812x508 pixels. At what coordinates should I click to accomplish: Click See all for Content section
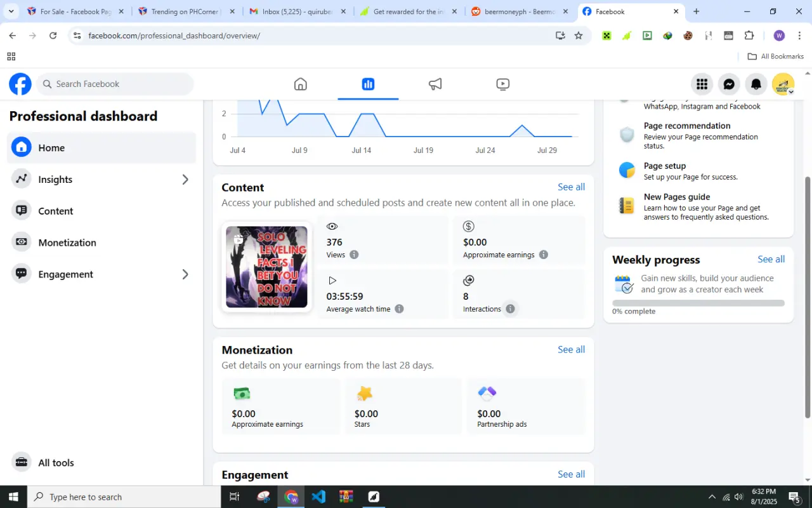(571, 187)
